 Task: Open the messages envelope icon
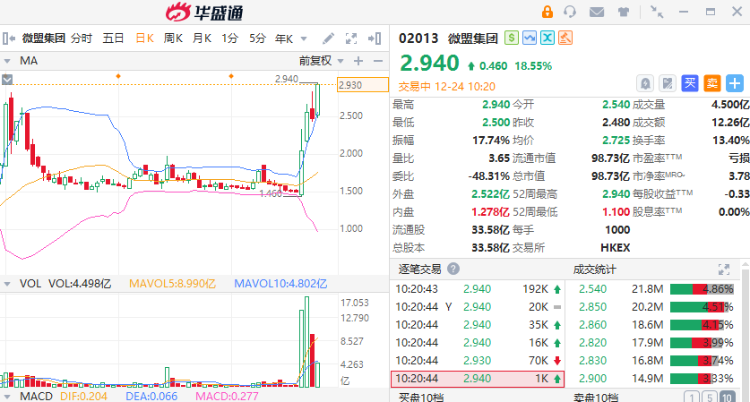[x=596, y=12]
